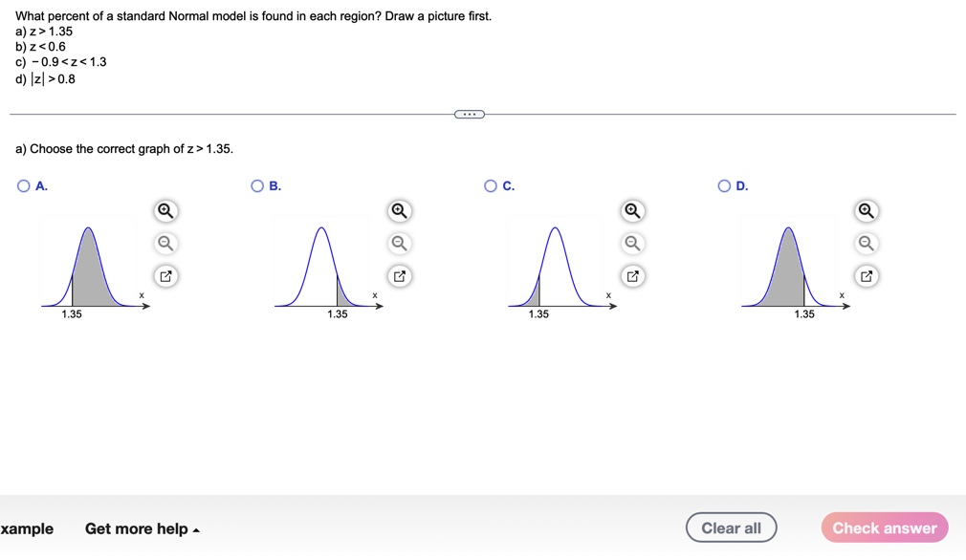Zoom out on graph C
966x560 pixels.
click(632, 243)
